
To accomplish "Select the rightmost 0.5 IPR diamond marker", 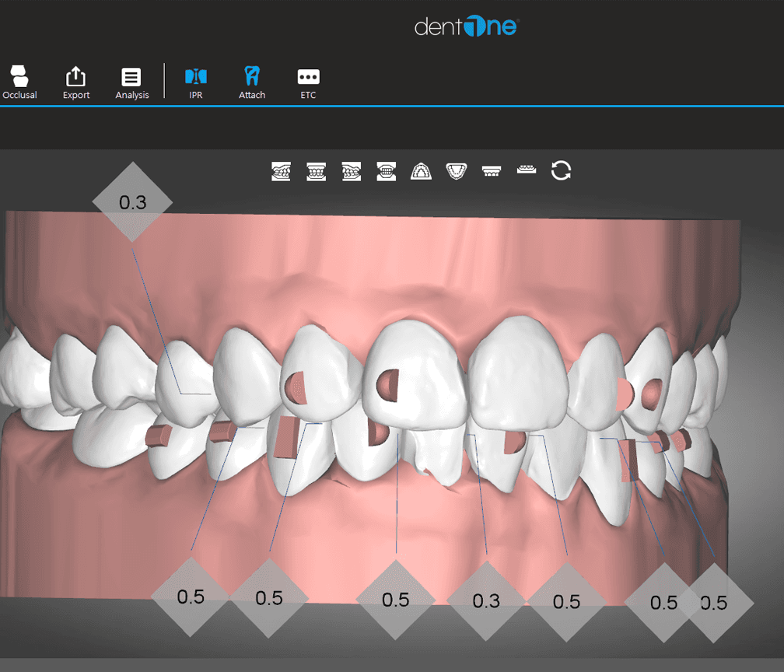I will click(x=714, y=603).
